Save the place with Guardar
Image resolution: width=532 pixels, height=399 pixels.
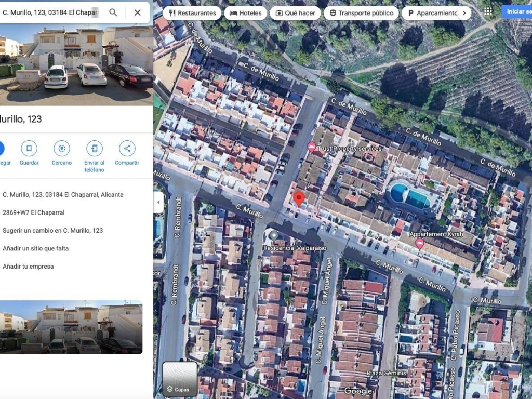coord(29,153)
